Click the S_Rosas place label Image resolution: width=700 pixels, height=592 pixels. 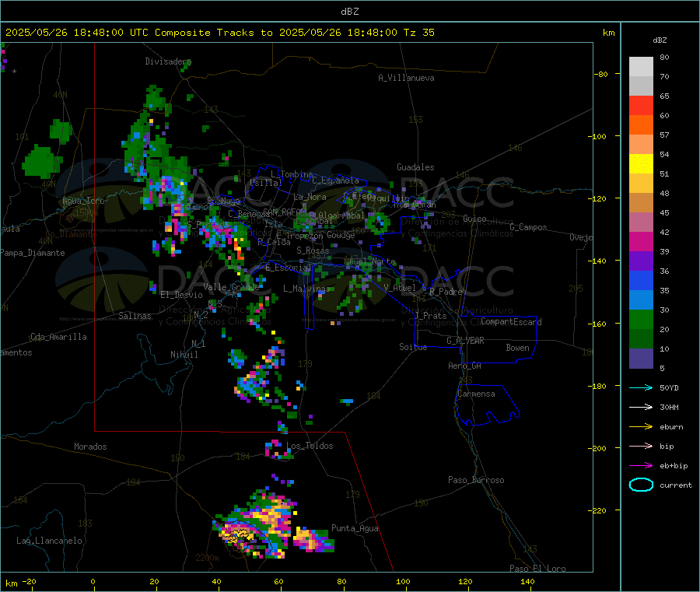pyautogui.click(x=313, y=250)
